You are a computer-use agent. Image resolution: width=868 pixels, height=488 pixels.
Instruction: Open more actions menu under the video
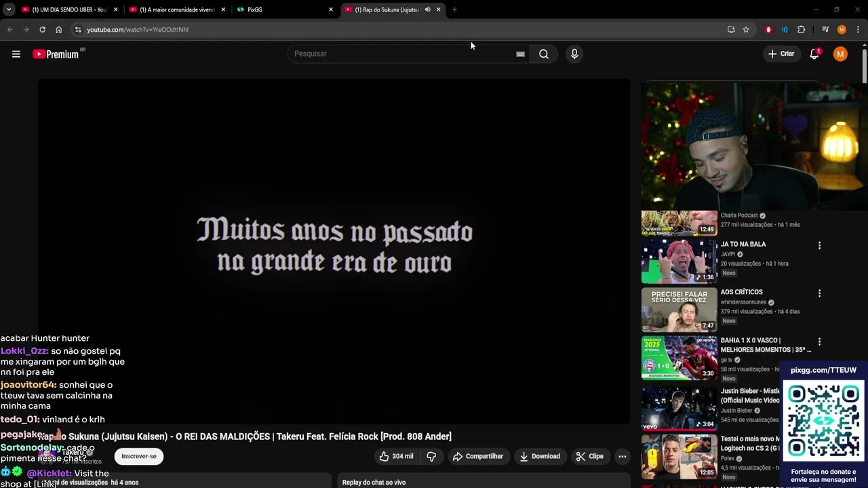tap(623, 457)
